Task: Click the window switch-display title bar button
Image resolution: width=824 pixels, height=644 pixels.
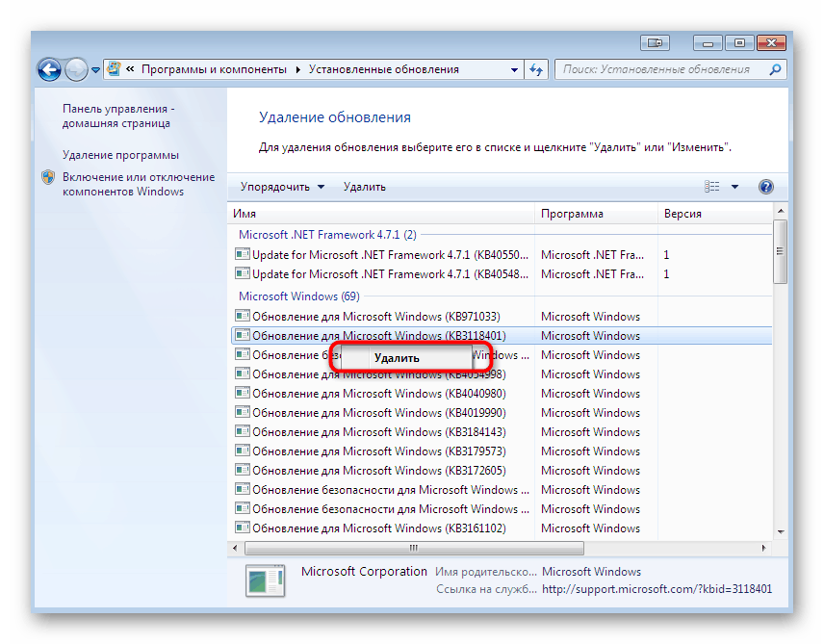Action: (655, 43)
